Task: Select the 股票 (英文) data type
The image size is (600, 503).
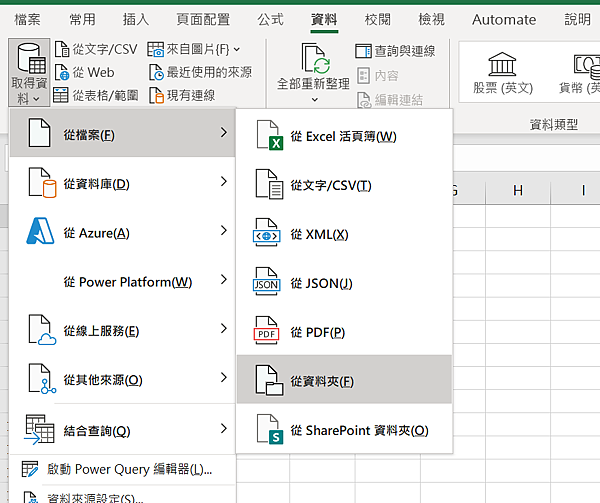Action: pos(502,73)
